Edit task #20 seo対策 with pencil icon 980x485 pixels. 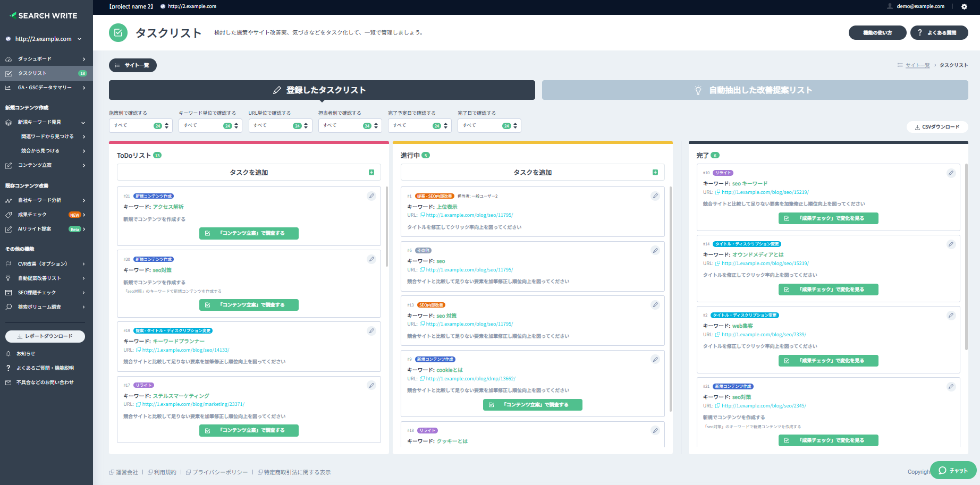point(371,259)
